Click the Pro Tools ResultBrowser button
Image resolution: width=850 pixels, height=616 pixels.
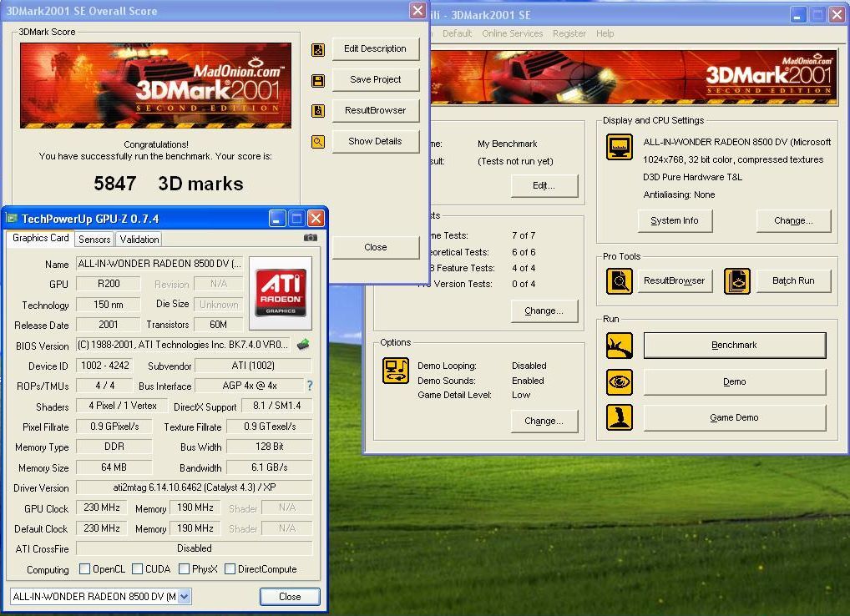(675, 280)
